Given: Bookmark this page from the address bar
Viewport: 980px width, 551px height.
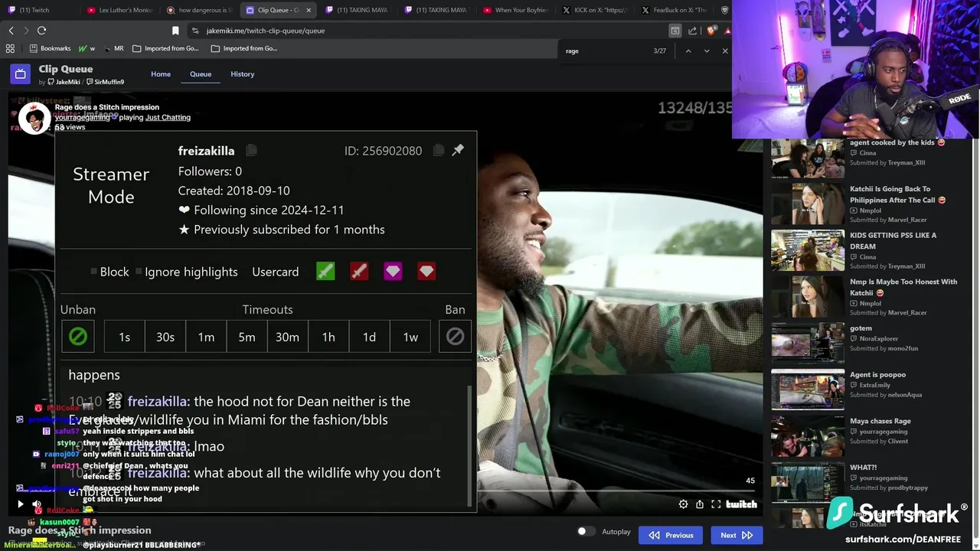Looking at the screenshot, I should [175, 31].
